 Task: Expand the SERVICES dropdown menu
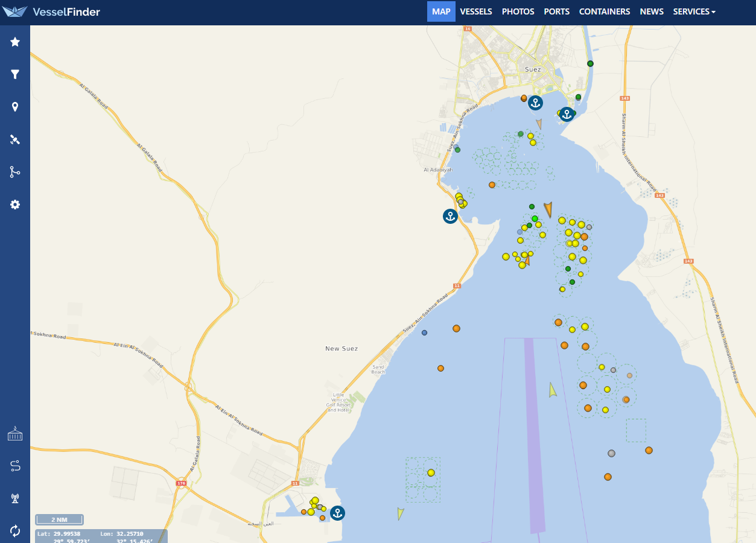[x=694, y=11]
